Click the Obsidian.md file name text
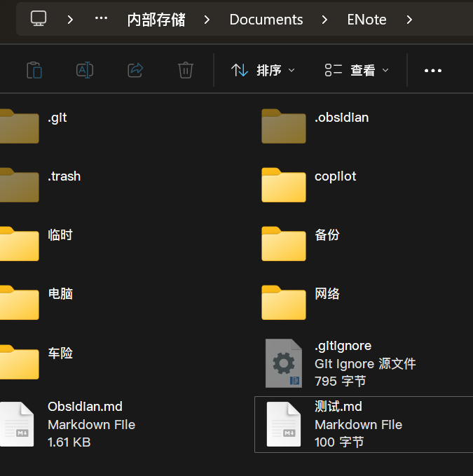473x476 pixels. pyautogui.click(x=85, y=407)
